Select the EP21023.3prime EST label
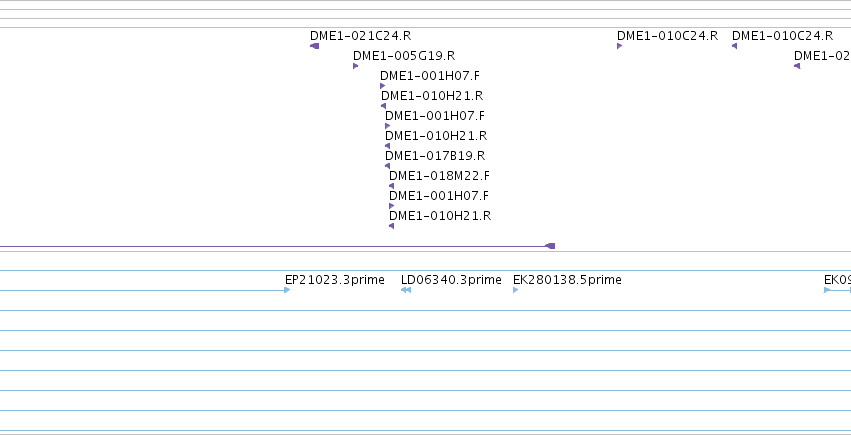The image size is (851, 435). pyautogui.click(x=335, y=280)
